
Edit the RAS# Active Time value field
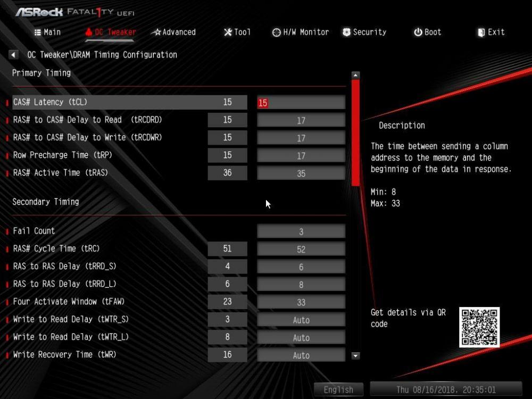tap(301, 173)
